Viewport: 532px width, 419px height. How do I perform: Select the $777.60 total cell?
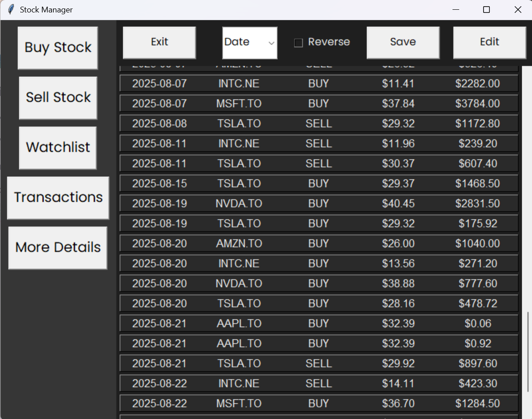tap(478, 284)
